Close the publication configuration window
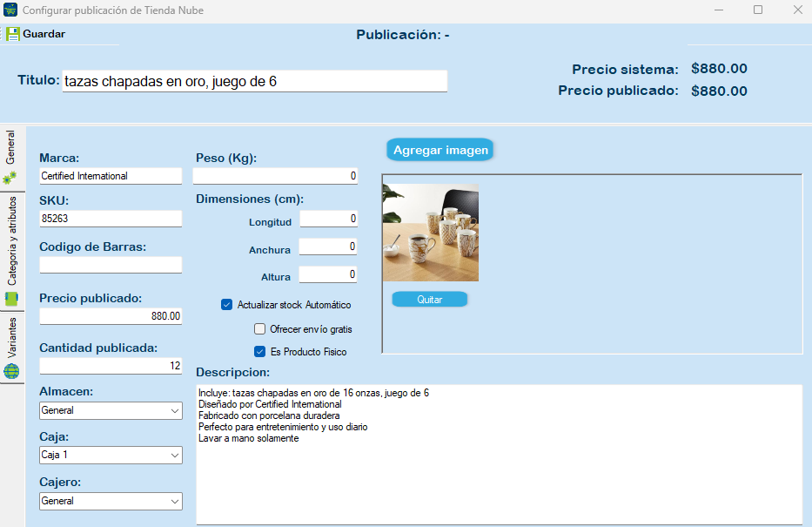Screen dimensions: 812x527 (x=796, y=10)
